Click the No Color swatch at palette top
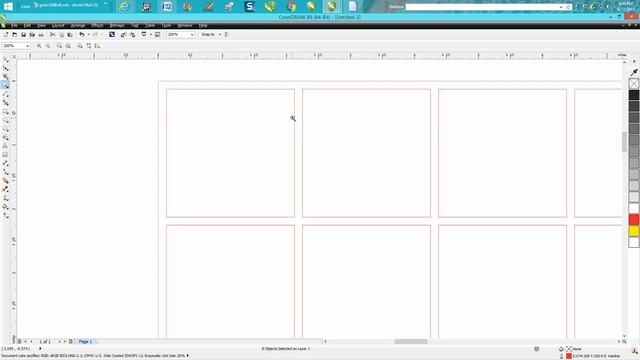The image size is (640, 360). tap(634, 84)
